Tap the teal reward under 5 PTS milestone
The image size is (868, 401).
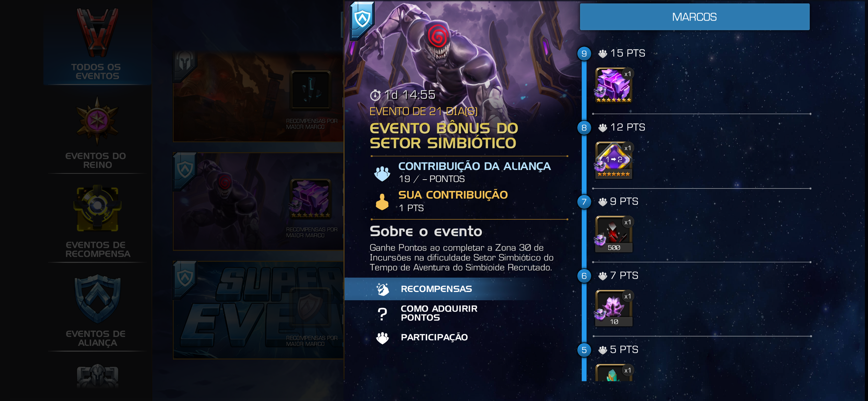[614, 373]
